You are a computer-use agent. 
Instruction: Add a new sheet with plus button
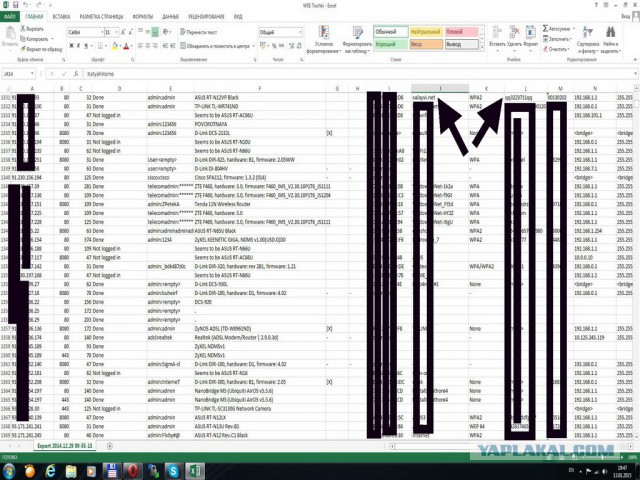[110, 446]
